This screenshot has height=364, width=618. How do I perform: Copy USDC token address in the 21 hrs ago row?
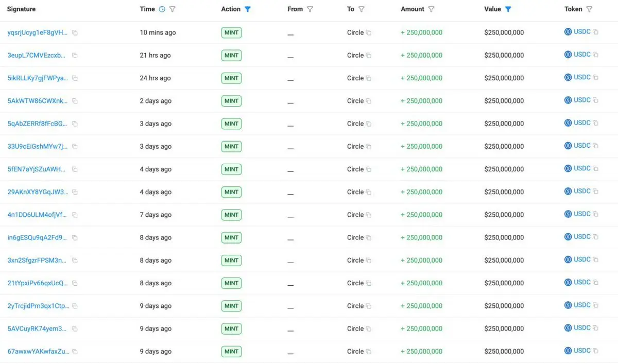point(595,55)
